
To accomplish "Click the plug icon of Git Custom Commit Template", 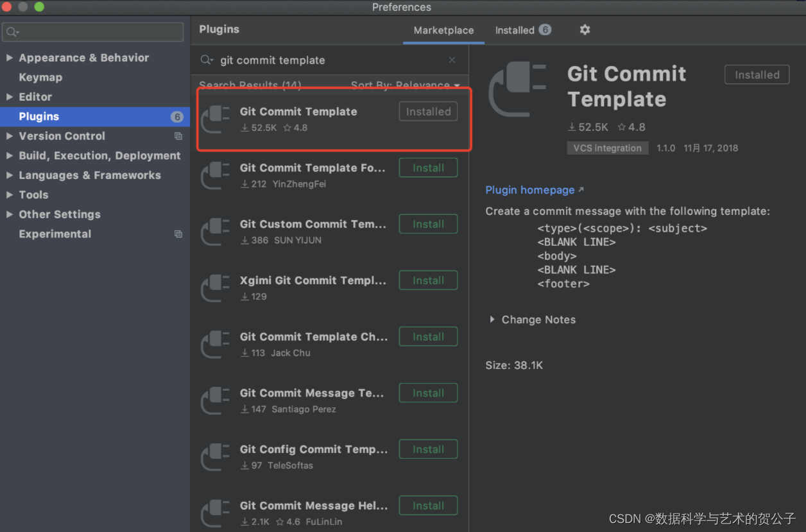I will point(215,232).
